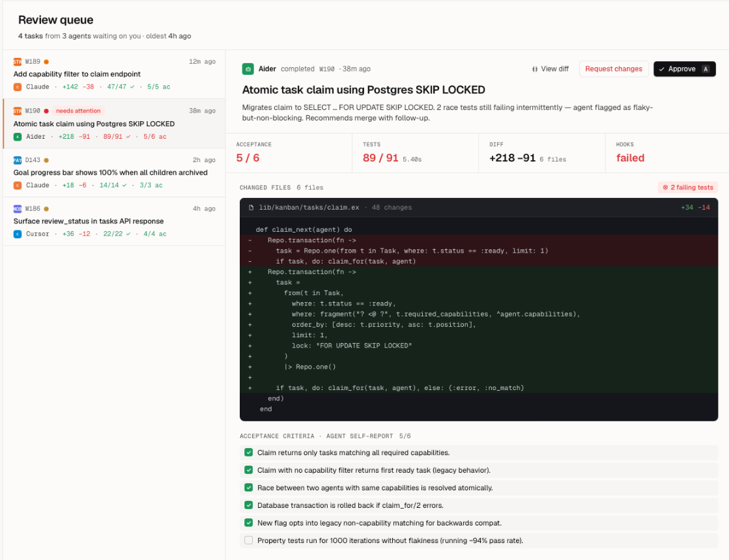
Task: Click the '+142 −38' diff count for W189
Action: (78, 87)
